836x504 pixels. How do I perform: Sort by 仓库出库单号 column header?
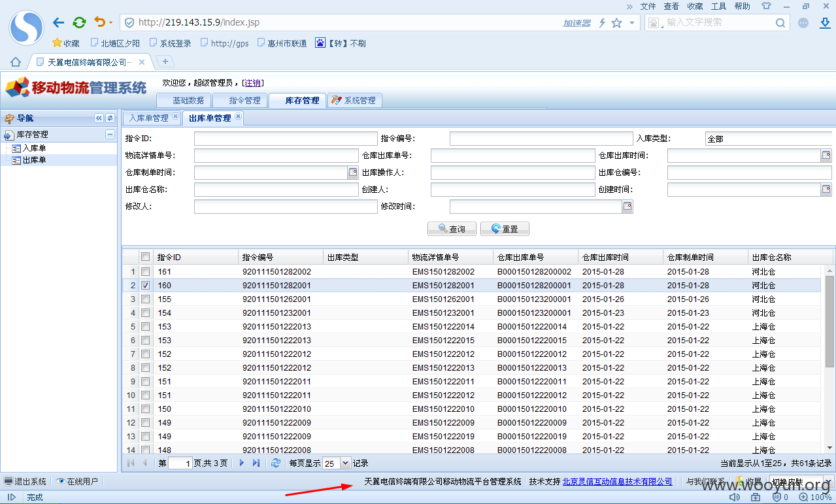click(x=535, y=257)
